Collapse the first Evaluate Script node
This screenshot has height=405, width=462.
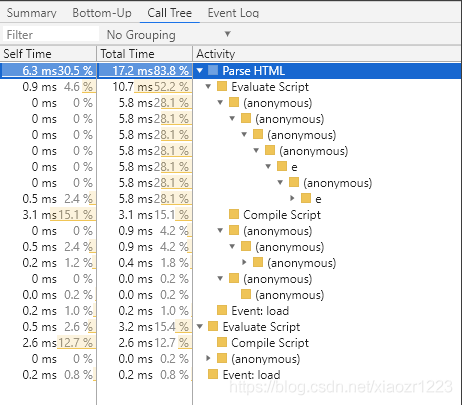coord(208,87)
